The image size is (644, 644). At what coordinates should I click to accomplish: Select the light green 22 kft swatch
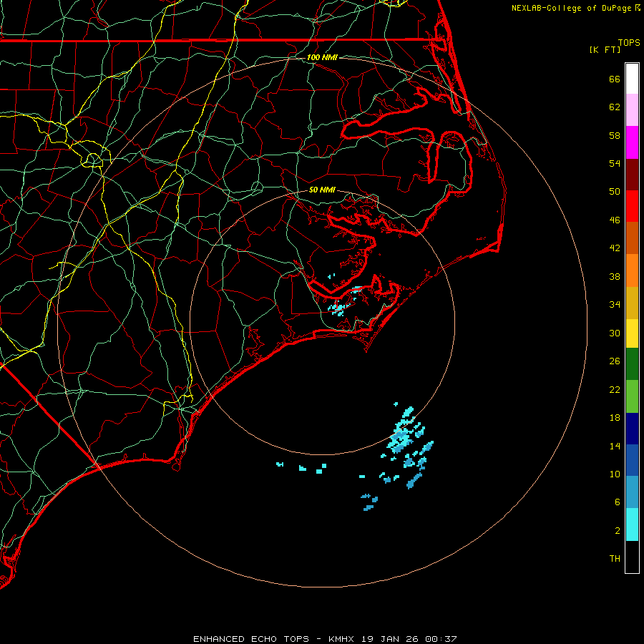tap(632, 396)
